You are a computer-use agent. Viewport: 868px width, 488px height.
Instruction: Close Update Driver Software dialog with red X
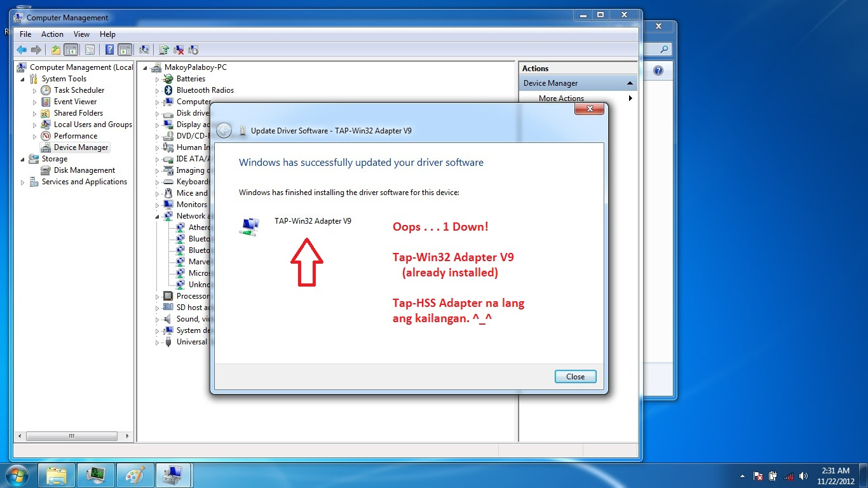coord(589,109)
